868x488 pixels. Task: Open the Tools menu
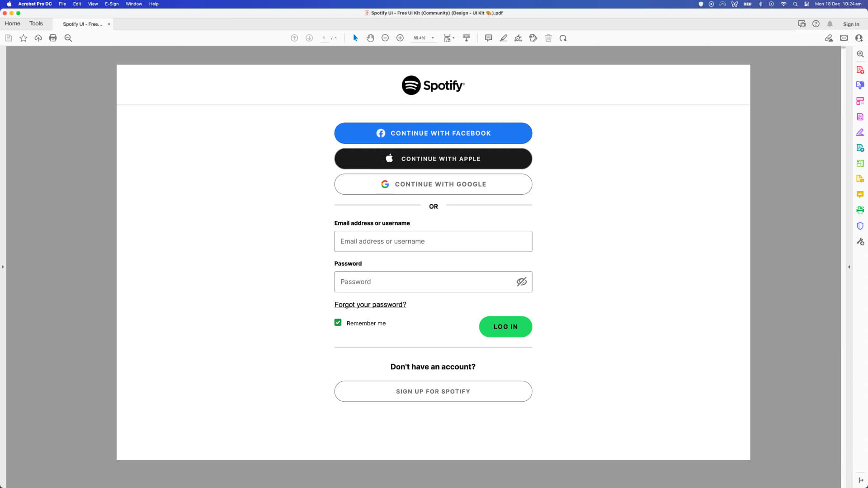coord(36,23)
